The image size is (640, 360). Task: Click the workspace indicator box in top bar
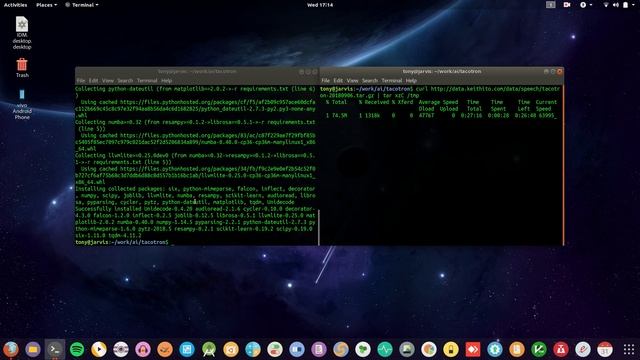click(551, 5)
